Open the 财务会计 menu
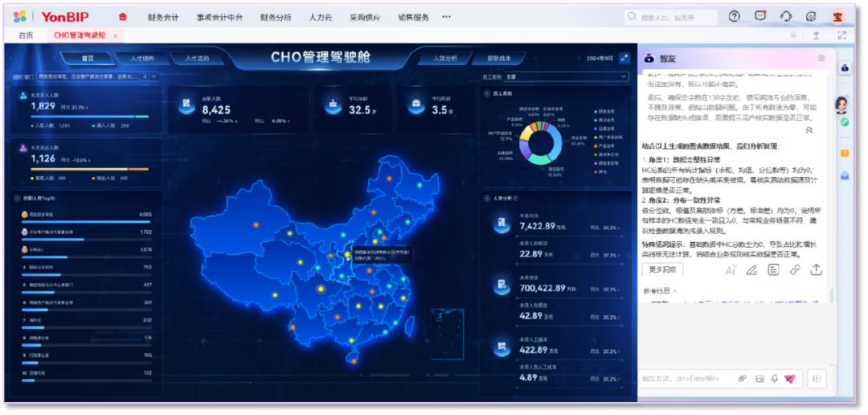The width and height of the screenshot is (868, 415). click(x=163, y=17)
